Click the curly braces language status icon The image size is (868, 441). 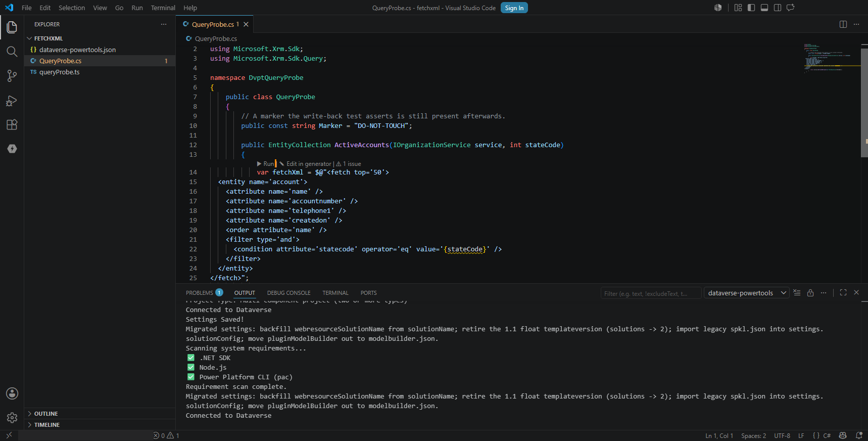tap(816, 435)
